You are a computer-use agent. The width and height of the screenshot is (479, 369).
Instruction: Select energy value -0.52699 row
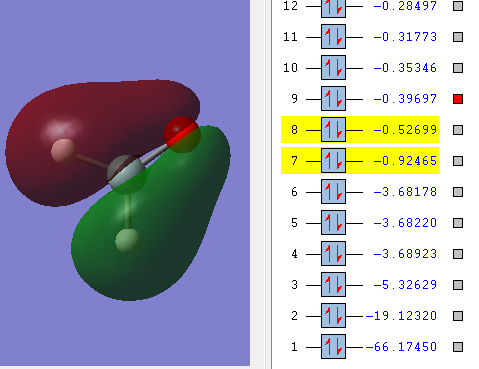(360, 130)
